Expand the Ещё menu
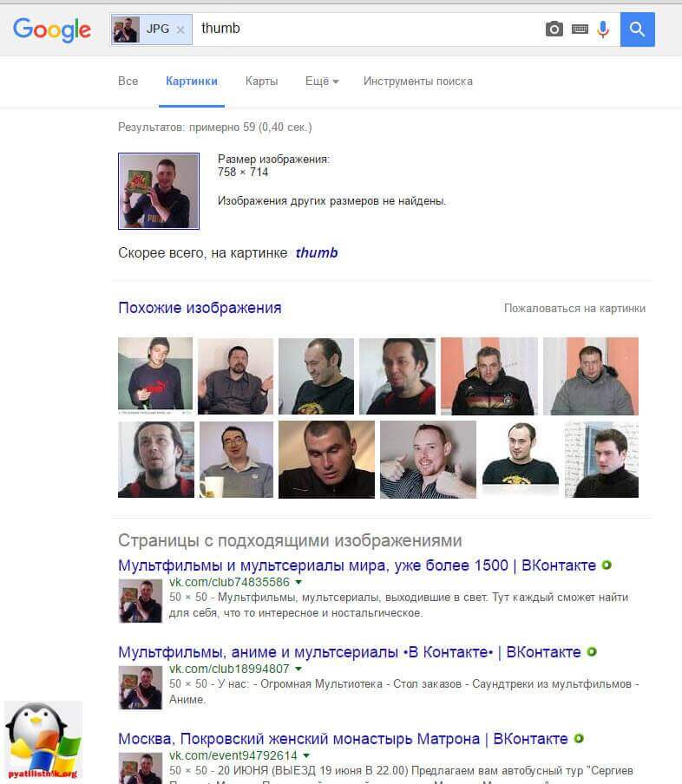Viewport: 682px width, 784px height. (322, 81)
